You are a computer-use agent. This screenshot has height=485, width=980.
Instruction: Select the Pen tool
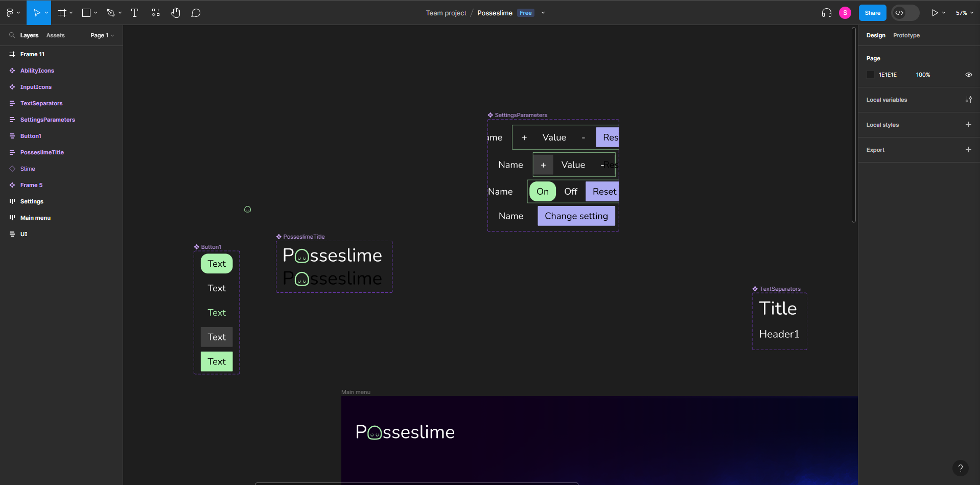click(x=110, y=13)
